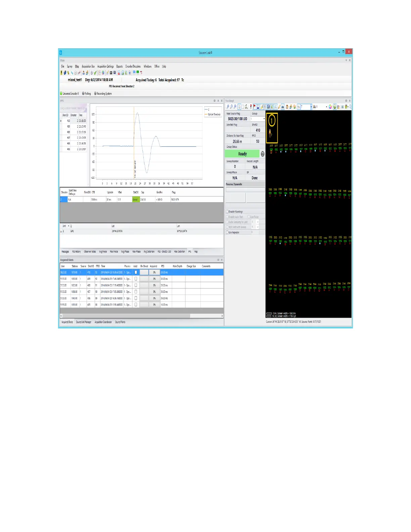This screenshot has width=411, height=532.
Task: Click the notepad edit icon in main toolbar
Action: click(107, 73)
